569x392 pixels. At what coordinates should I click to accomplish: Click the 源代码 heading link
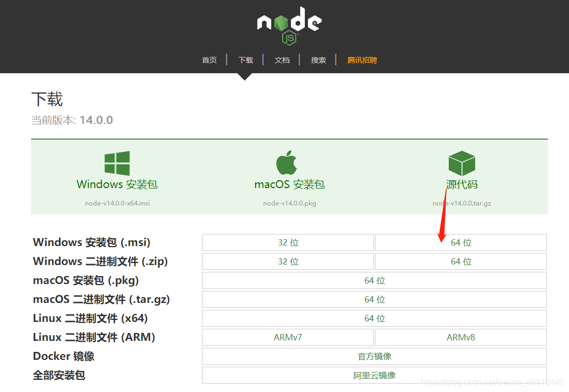pos(461,184)
